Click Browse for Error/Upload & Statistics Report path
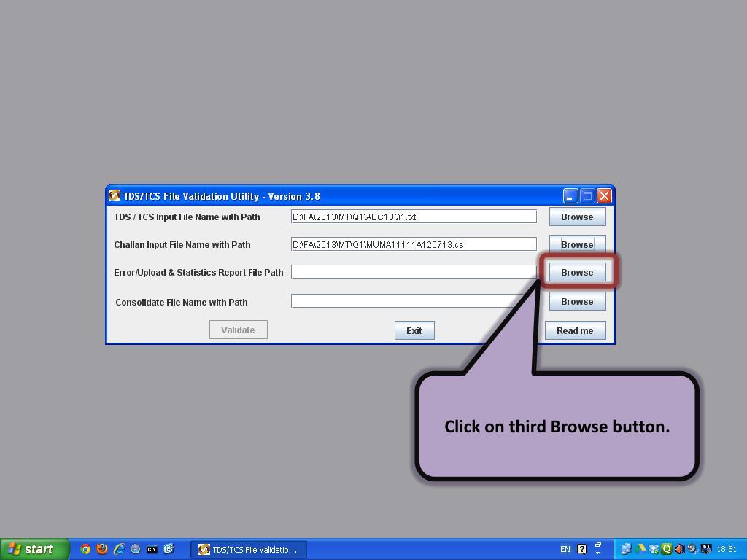 pos(577,272)
